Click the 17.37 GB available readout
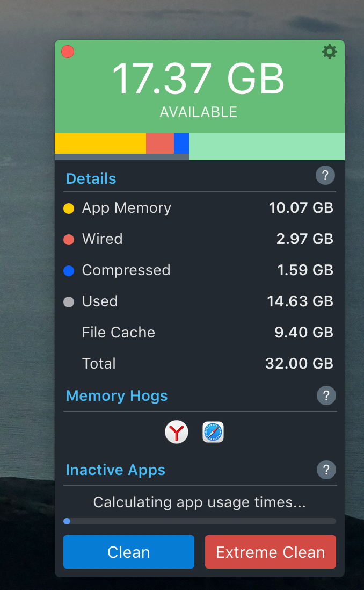Screen dimensions: 364x590 pyautogui.click(x=198, y=78)
